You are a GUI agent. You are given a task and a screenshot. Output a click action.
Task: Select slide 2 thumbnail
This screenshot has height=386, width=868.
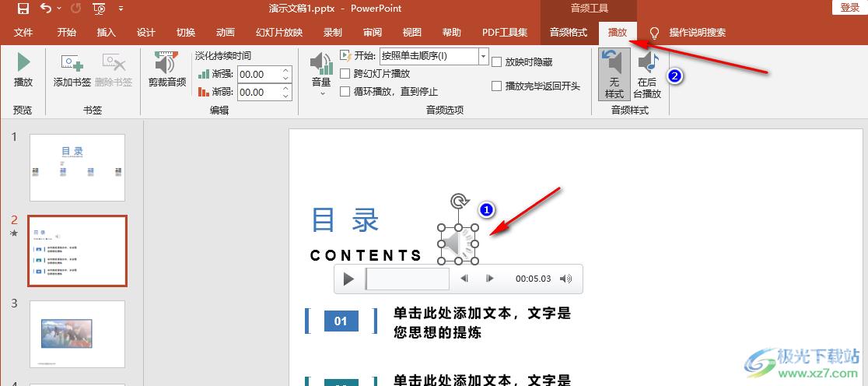click(x=77, y=251)
